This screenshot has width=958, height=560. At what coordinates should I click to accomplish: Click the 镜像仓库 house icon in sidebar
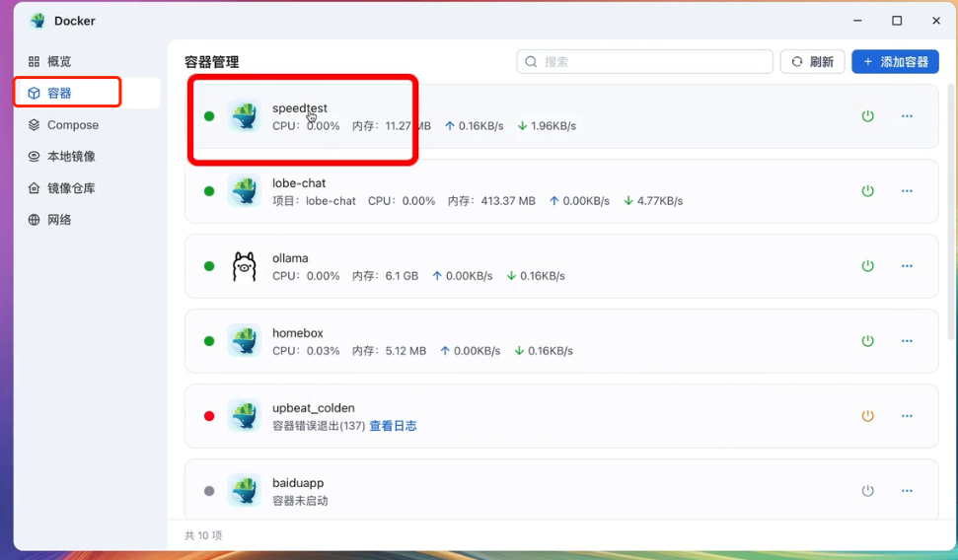point(34,188)
